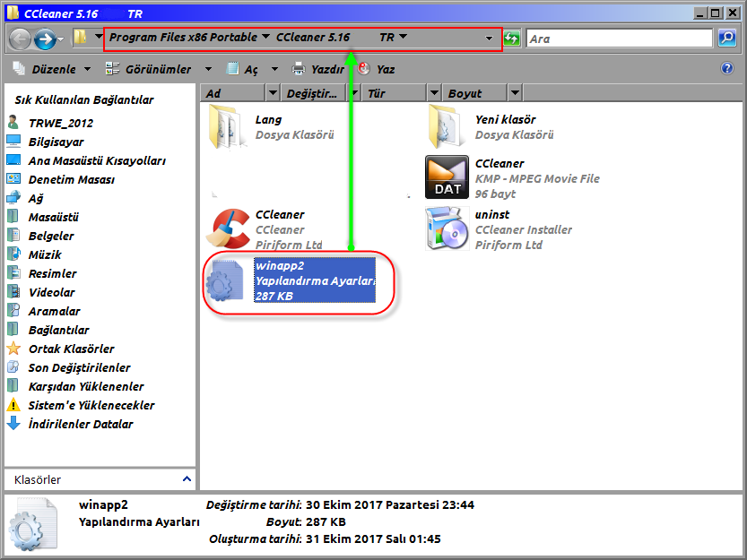This screenshot has height=560, width=747.
Task: Click the search magnifier button
Action: point(727,39)
